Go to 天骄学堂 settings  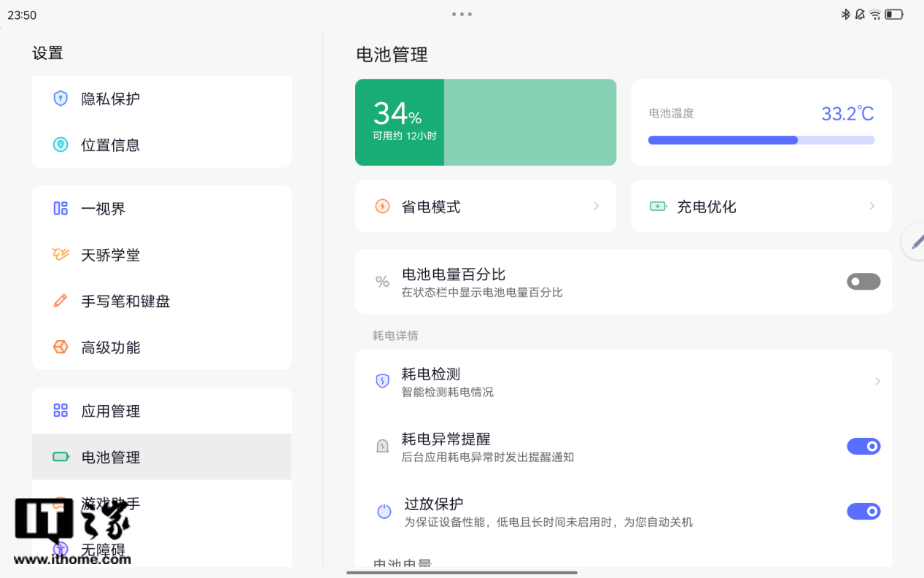161,255
